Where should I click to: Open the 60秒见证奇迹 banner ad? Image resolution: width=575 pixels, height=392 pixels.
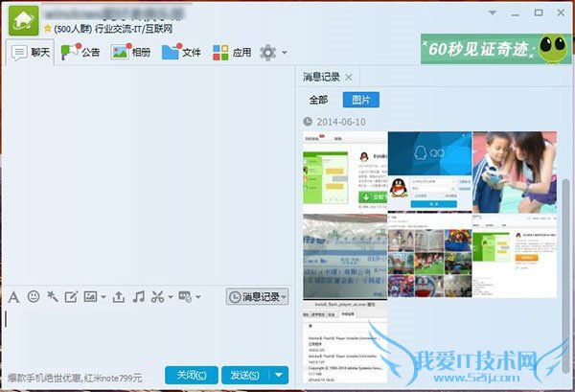495,49
